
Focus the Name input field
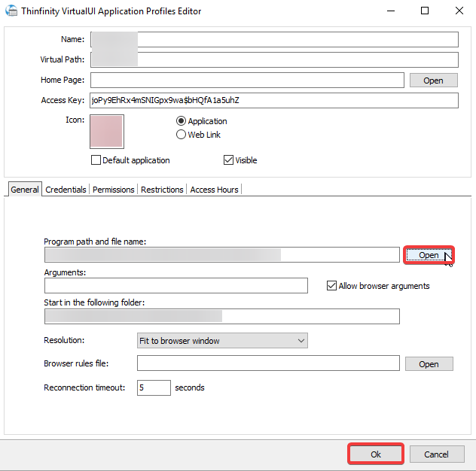click(x=274, y=39)
